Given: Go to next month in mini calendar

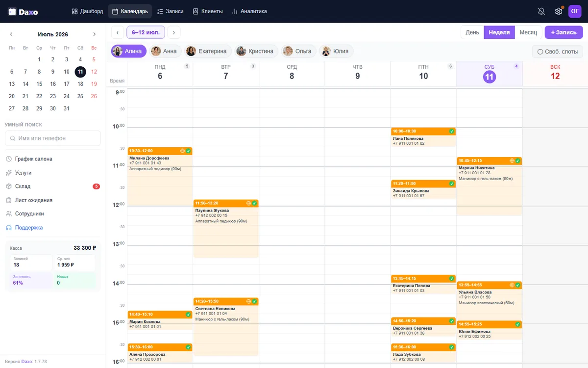Looking at the screenshot, I should (x=95, y=34).
